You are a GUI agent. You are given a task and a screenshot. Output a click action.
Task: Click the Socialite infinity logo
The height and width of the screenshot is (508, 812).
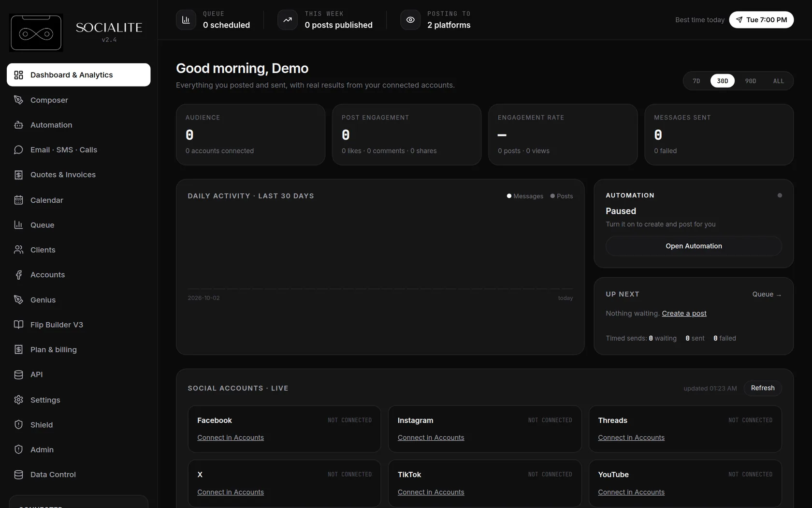(36, 33)
